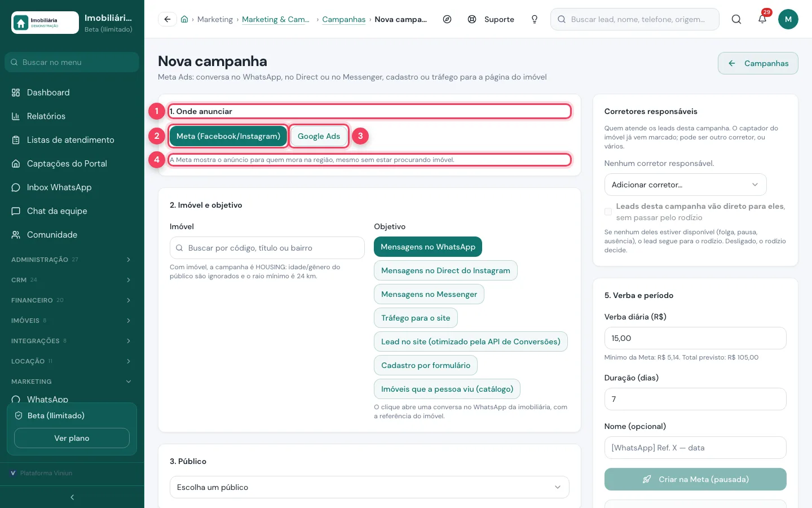This screenshot has height=508, width=812.
Task: Expand the CRM sidebar section
Action: click(x=72, y=280)
